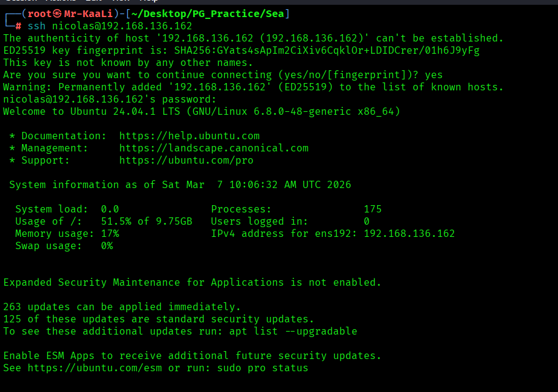Click the Welcome to Ubuntu 24.04.1 line
Image resolution: width=558 pixels, height=392 pixels.
click(202, 111)
